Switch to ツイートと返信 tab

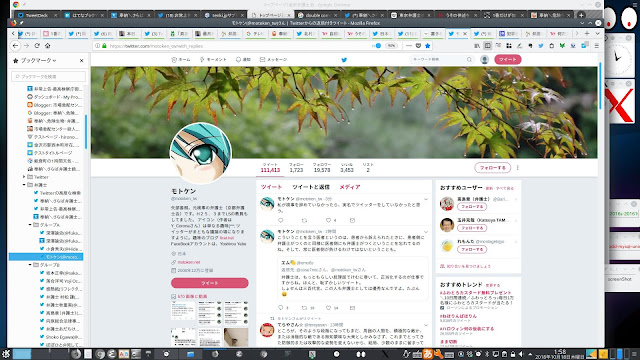[311, 187]
